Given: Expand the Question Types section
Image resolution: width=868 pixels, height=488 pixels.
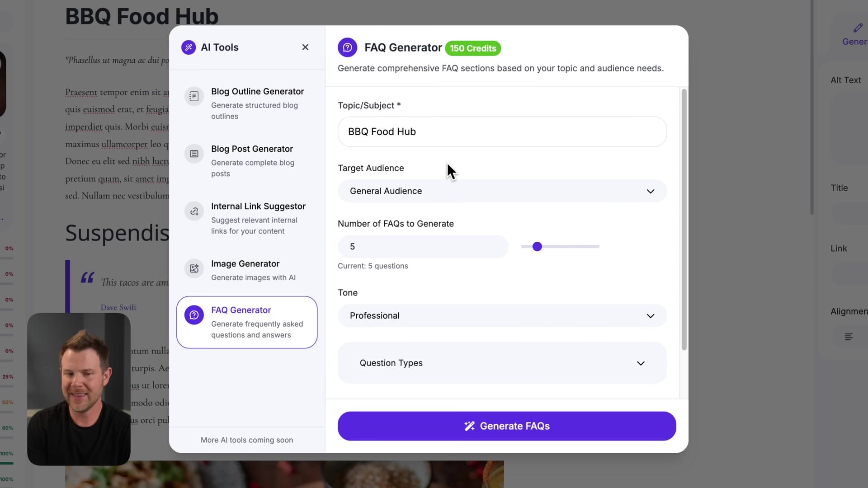Looking at the screenshot, I should click(x=502, y=363).
